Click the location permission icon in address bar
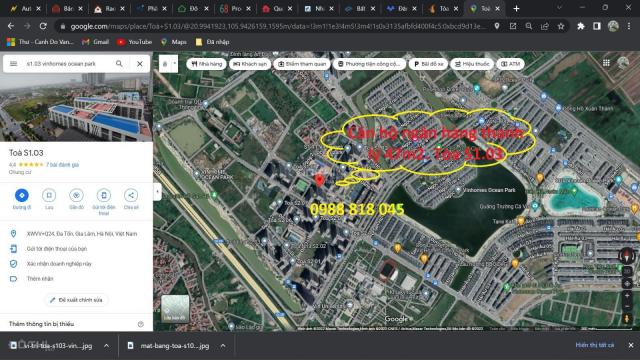The image size is (640, 360). 497,26
